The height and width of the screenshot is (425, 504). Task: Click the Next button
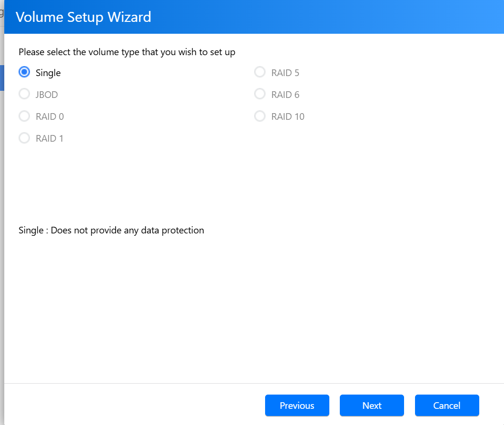tap(372, 406)
